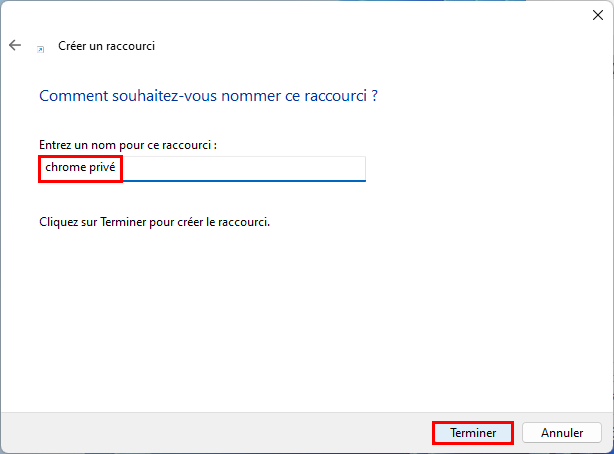Click the small shortcut wizard icon
Viewport: 614px width, 454px height.
(x=41, y=49)
